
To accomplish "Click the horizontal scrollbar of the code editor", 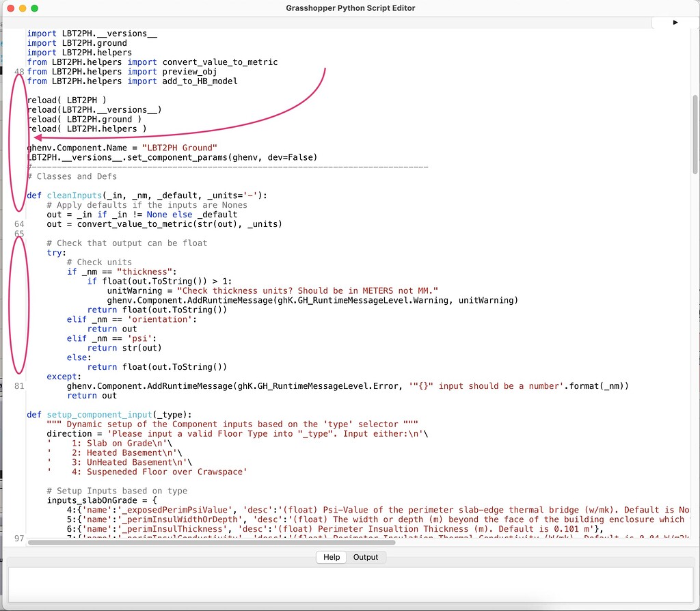I will (211, 542).
